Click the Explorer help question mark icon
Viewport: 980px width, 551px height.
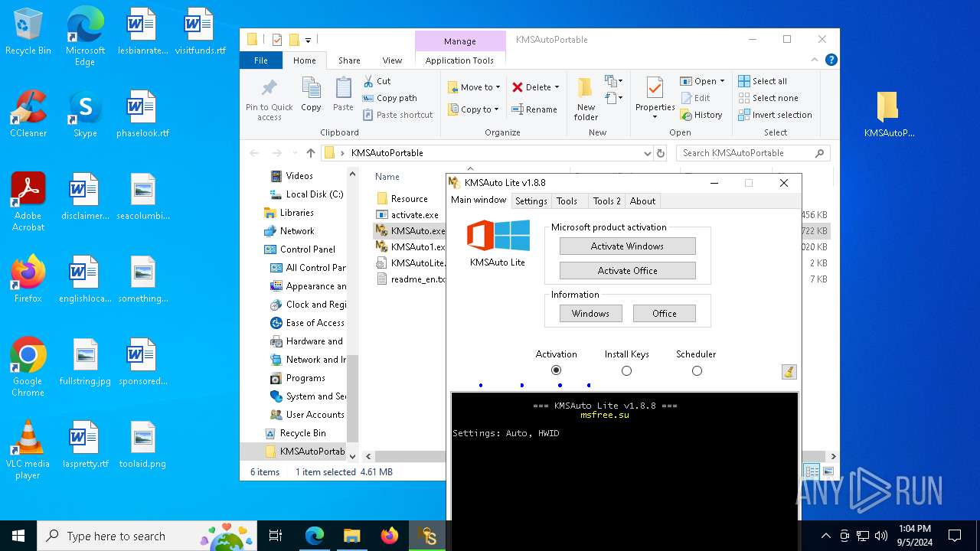coord(831,60)
